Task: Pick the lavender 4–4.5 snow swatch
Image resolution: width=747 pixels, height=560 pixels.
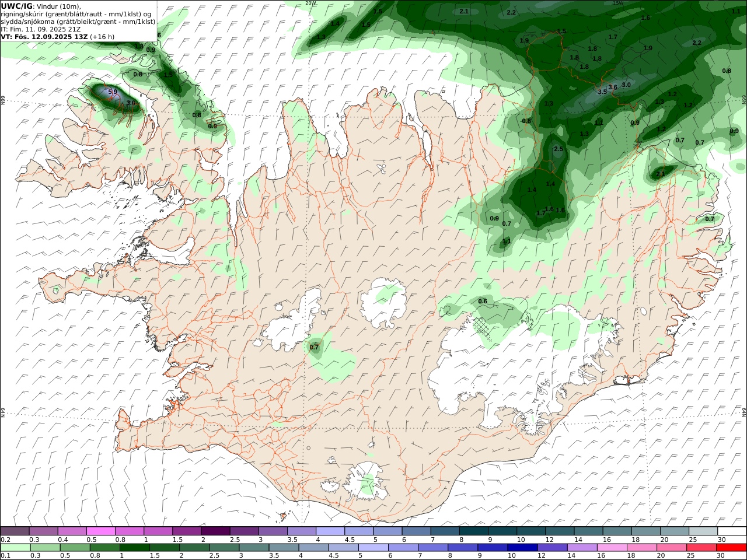Action: (330, 531)
